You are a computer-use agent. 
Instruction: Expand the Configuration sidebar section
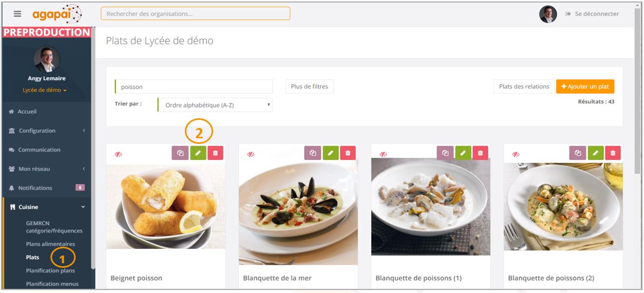pos(47,131)
